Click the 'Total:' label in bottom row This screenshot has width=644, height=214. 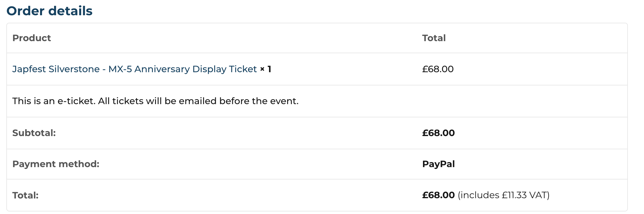tap(25, 195)
